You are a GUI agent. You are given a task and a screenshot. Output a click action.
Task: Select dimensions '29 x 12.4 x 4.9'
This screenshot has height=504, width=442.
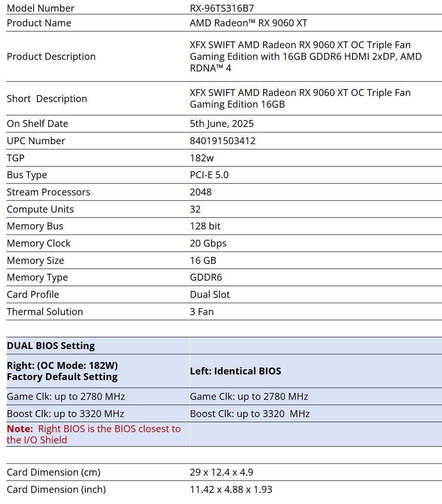[x=221, y=472]
